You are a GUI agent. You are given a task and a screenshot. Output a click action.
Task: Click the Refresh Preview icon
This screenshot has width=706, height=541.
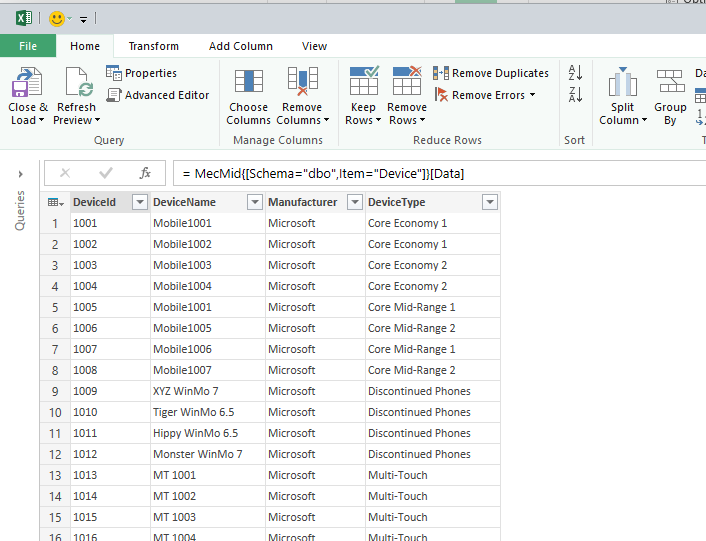tap(79, 82)
